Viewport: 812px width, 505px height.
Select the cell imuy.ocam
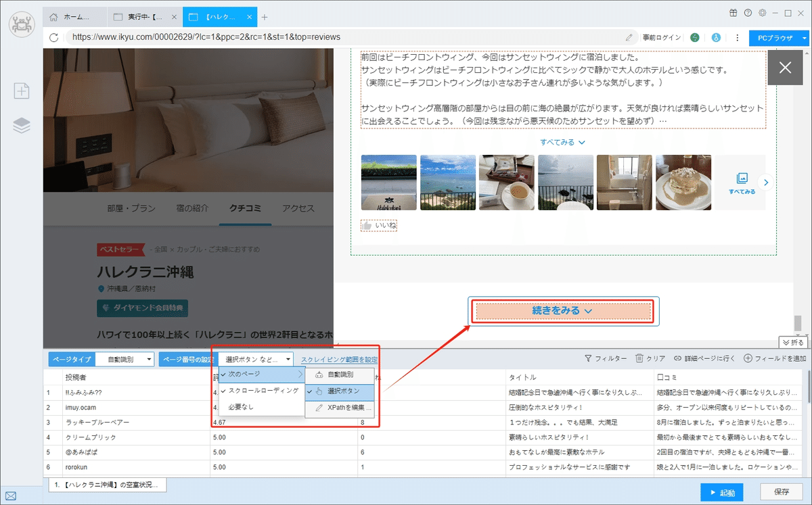[136, 407]
